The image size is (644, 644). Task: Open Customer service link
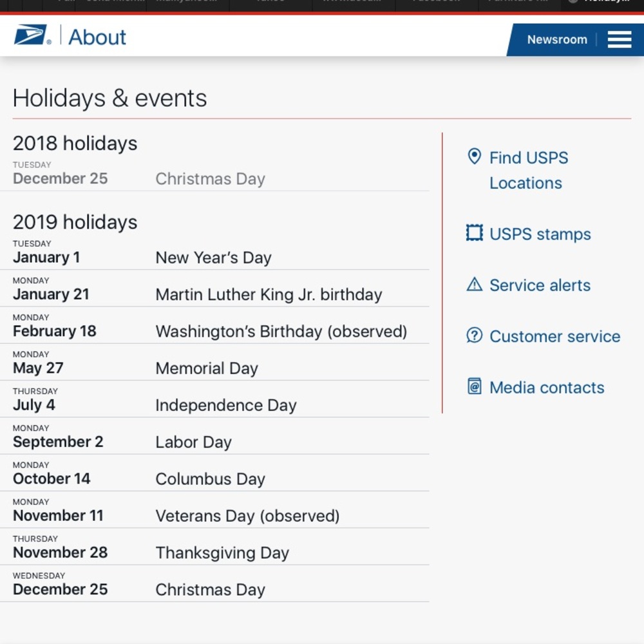[x=555, y=336]
